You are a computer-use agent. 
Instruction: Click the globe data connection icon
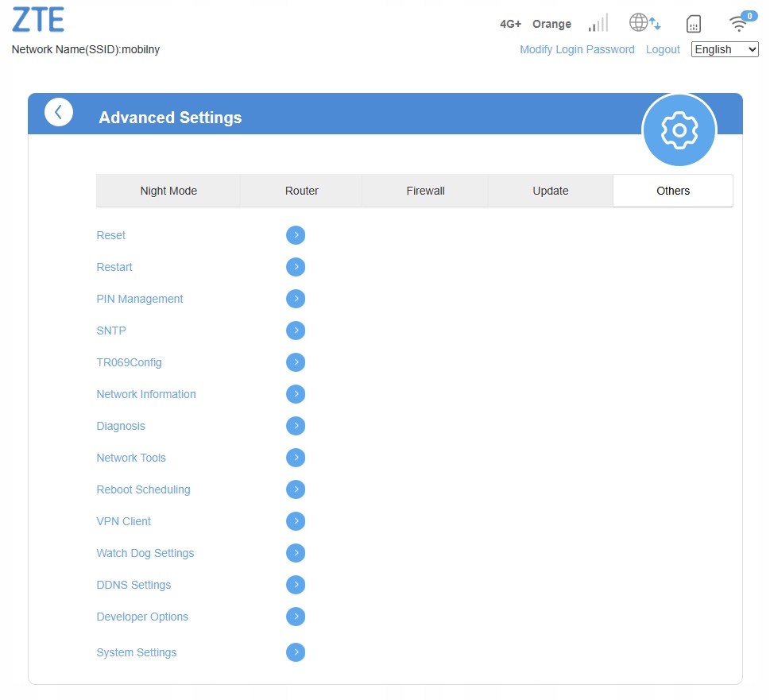point(644,22)
